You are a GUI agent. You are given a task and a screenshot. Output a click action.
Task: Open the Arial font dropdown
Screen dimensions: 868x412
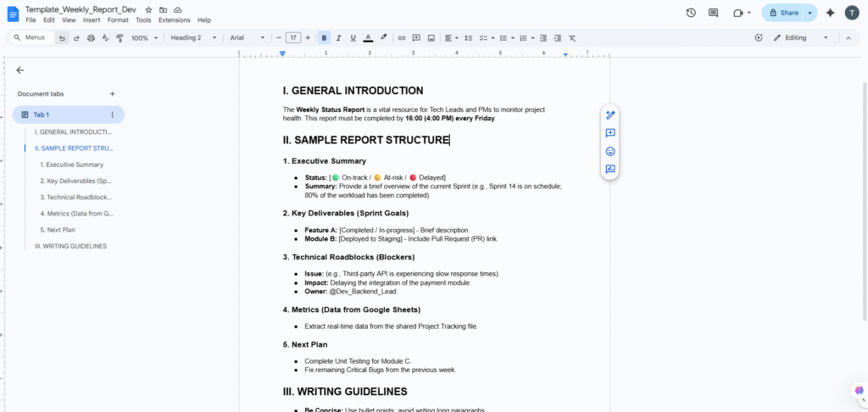tap(247, 38)
